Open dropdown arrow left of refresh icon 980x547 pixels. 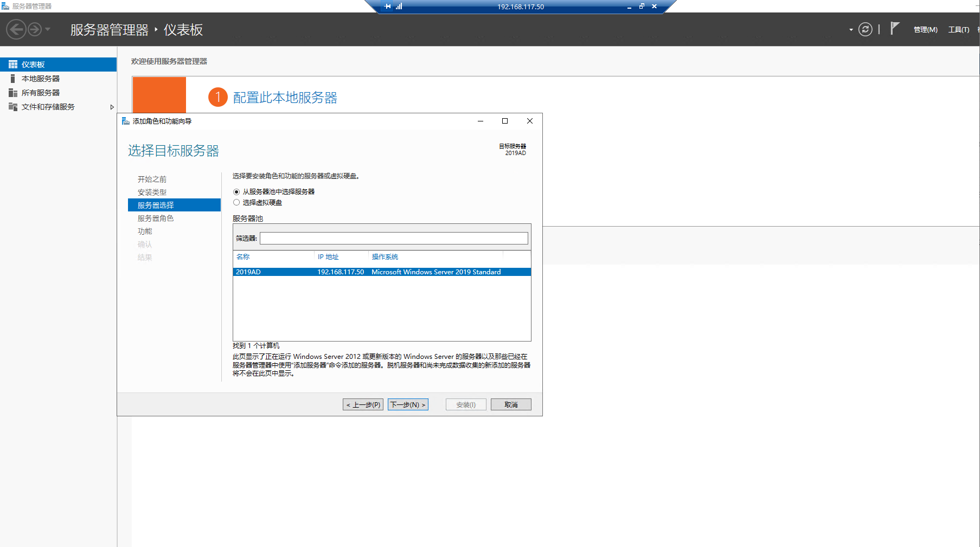click(x=851, y=30)
